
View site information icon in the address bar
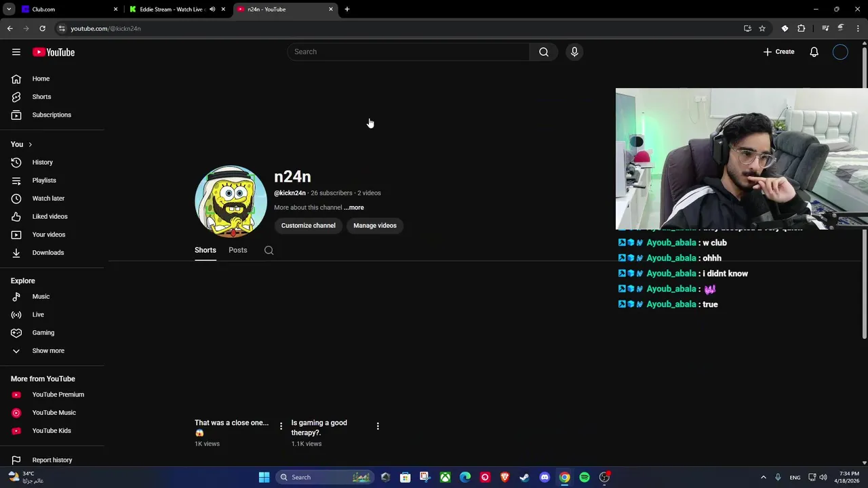click(x=62, y=28)
